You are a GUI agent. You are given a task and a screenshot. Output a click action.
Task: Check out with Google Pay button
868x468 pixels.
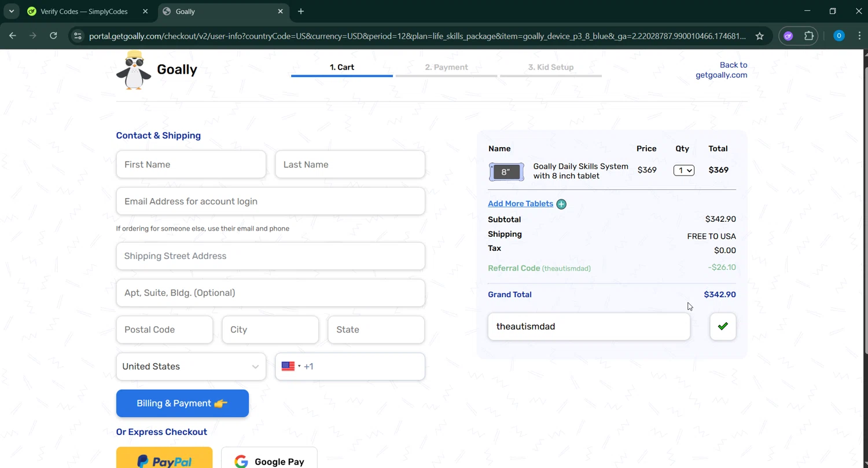(269, 458)
